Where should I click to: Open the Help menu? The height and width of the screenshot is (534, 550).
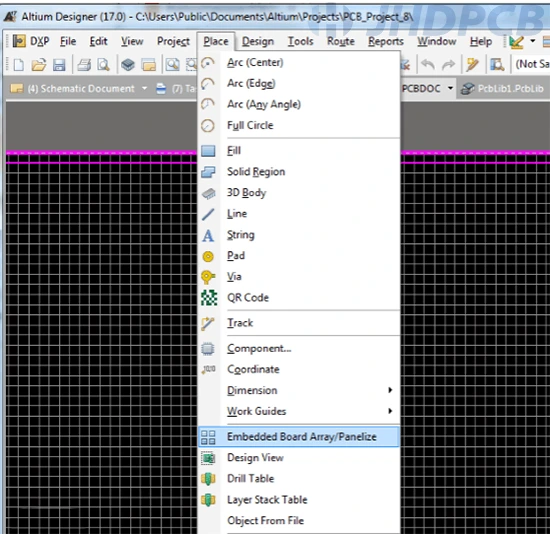[481, 41]
